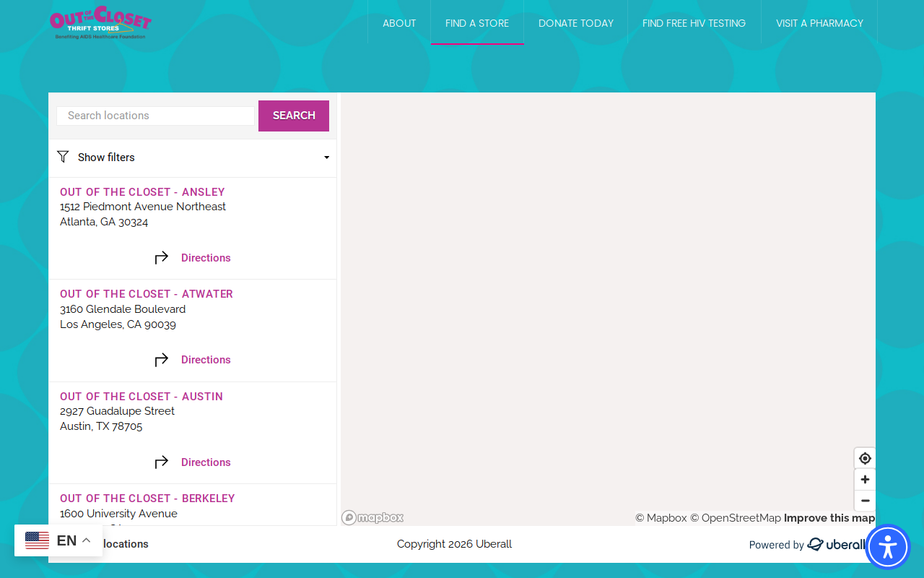Click Atlanta, GA 30324 text
This screenshot has width=924, height=578.
(x=104, y=222)
